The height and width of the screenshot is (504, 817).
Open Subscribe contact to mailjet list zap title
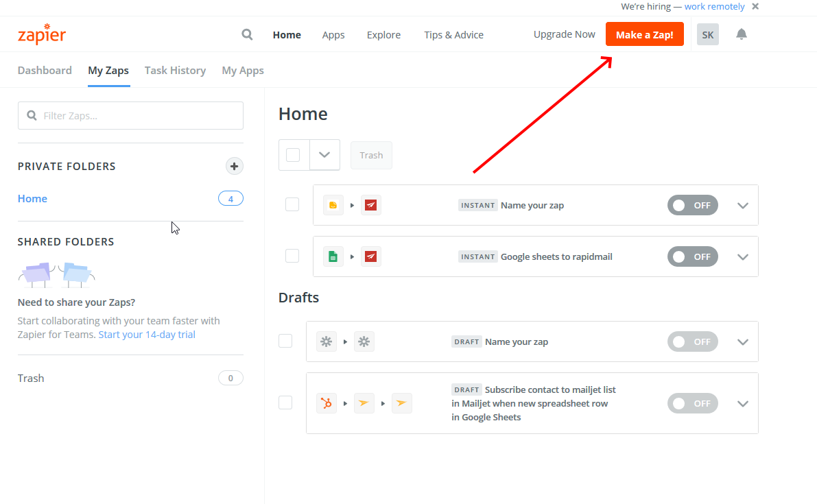click(534, 403)
